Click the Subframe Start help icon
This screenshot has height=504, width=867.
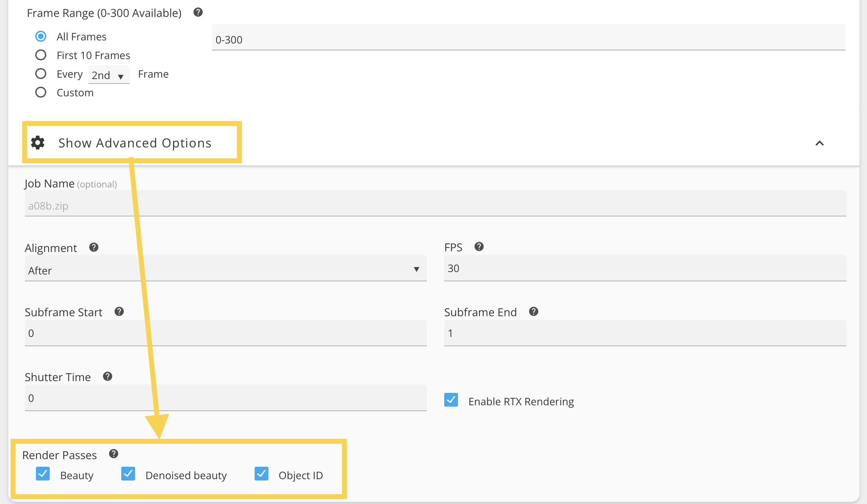119,311
